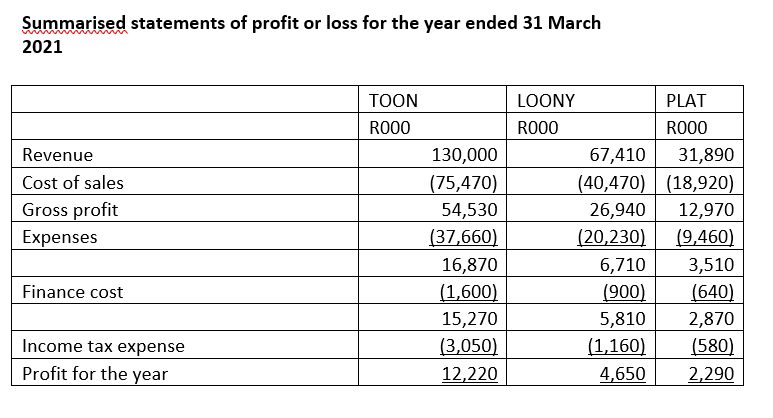Screen dimensions: 773x418
Task: Select the TOON column header cell
Action: click(432, 100)
